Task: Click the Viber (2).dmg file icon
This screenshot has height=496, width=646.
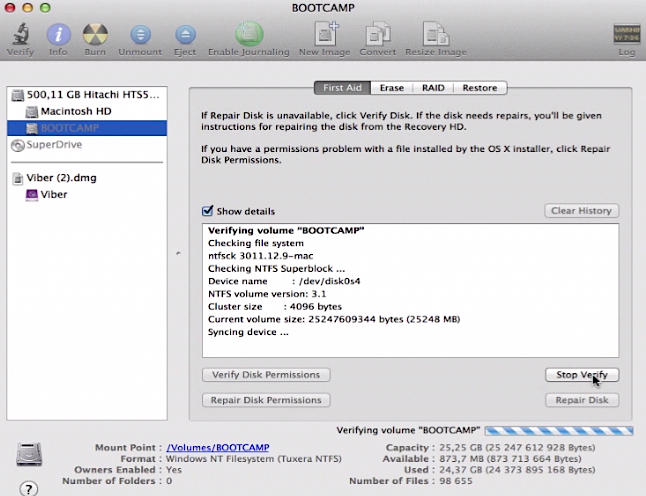Action: (18, 178)
